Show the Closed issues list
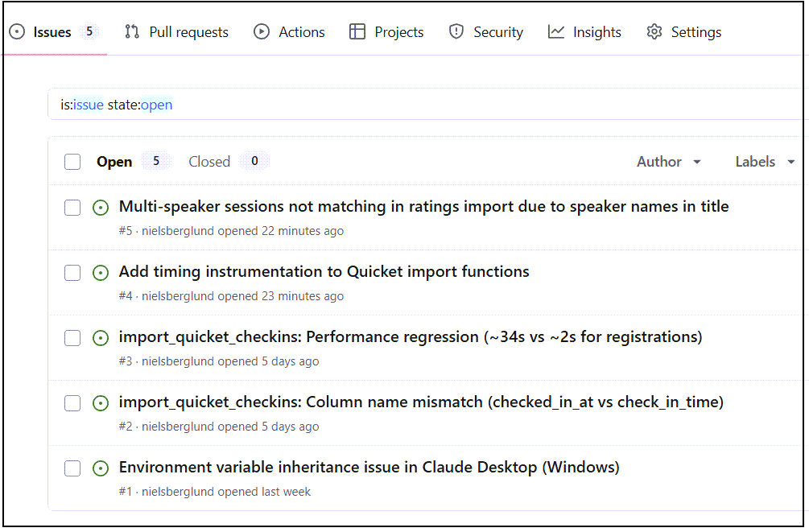This screenshot has height=532, width=809. tap(209, 162)
